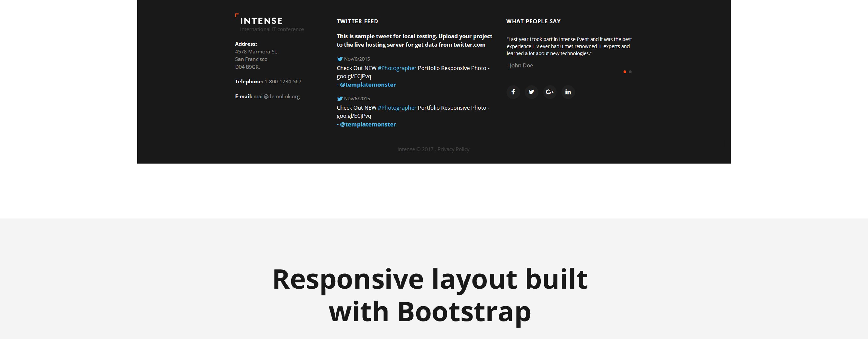Open the Google Plus social icon
The image size is (868, 339).
point(549,92)
